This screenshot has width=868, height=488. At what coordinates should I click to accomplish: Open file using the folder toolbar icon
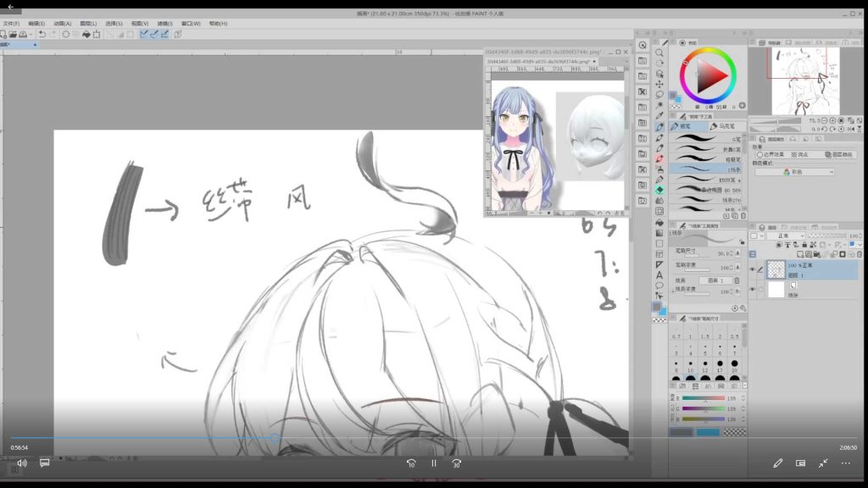[x=13, y=34]
